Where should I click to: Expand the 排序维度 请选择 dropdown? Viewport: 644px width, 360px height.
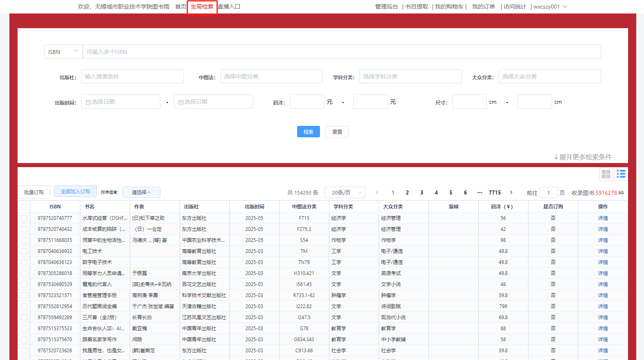tap(141, 192)
